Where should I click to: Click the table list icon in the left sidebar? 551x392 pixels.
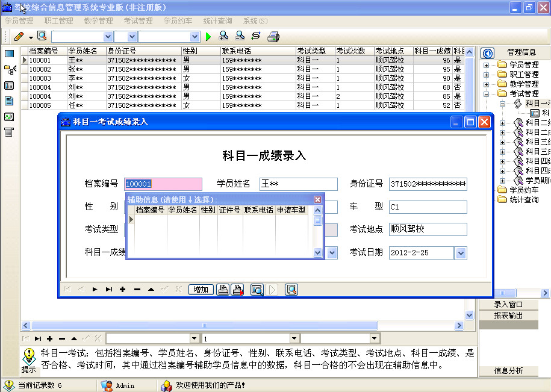9,86
